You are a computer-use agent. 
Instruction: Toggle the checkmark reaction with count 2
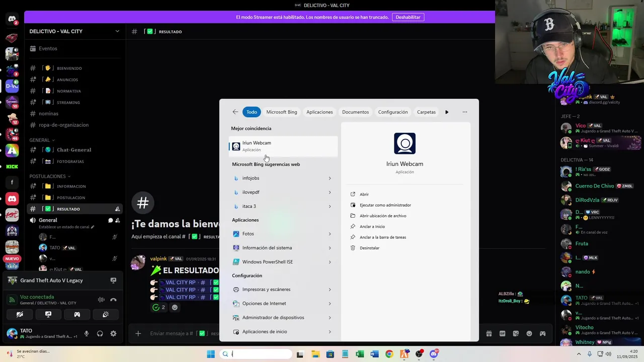[x=159, y=307]
